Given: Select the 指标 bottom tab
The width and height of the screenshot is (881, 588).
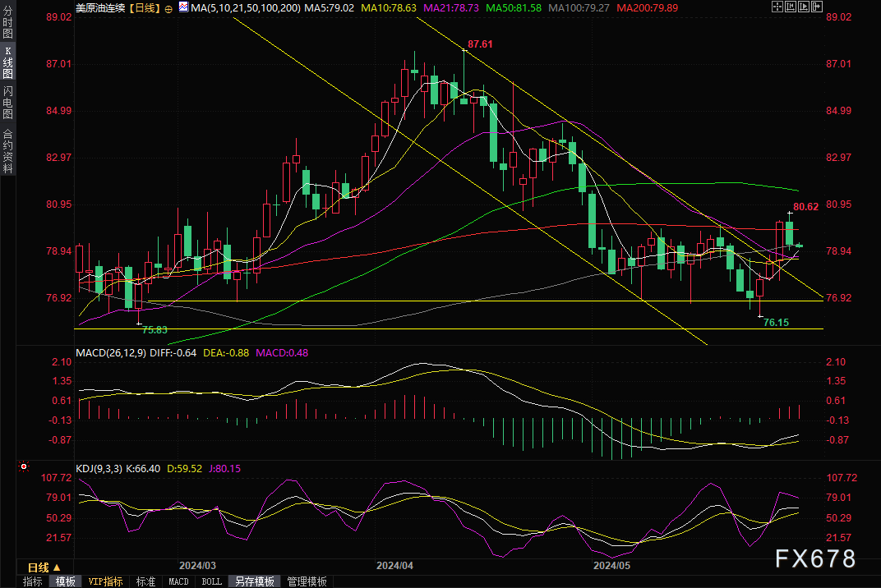Looking at the screenshot, I should tap(33, 581).
